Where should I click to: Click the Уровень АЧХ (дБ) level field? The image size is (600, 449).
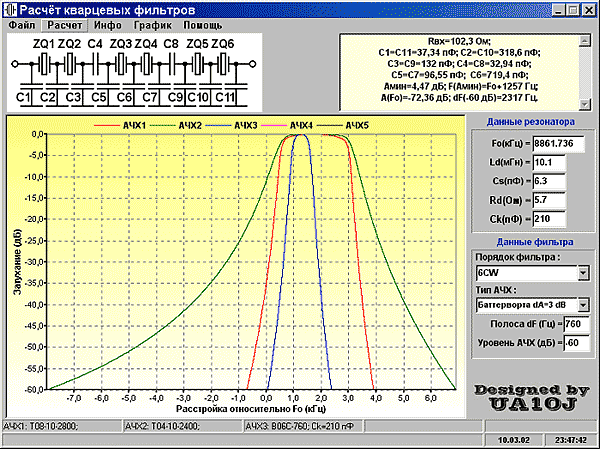[576, 344]
